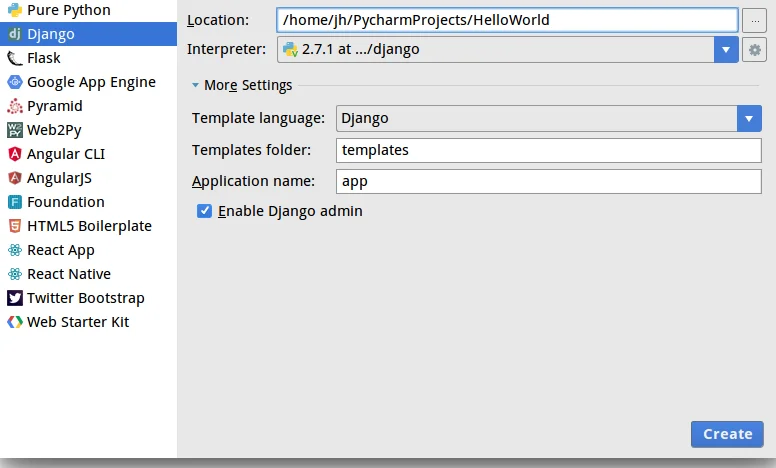Click Interpreter combo box showing 2.7.1
Screen dimensions: 776x468
(x=508, y=49)
